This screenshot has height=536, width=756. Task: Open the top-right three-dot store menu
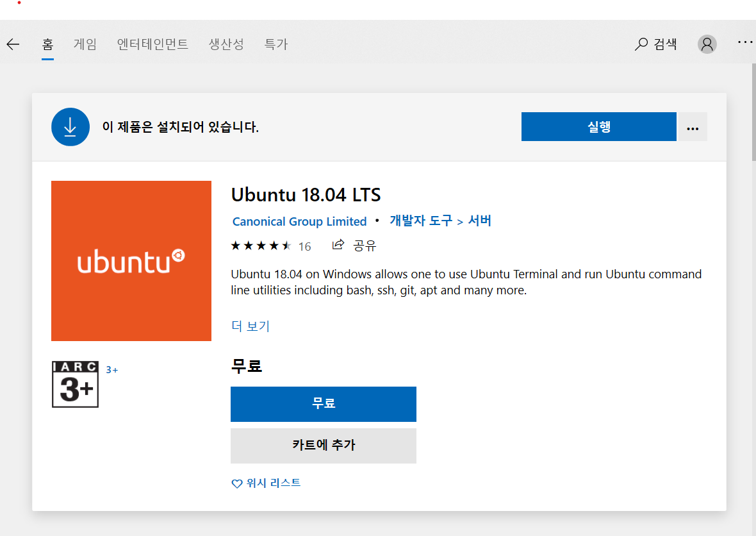click(x=745, y=42)
